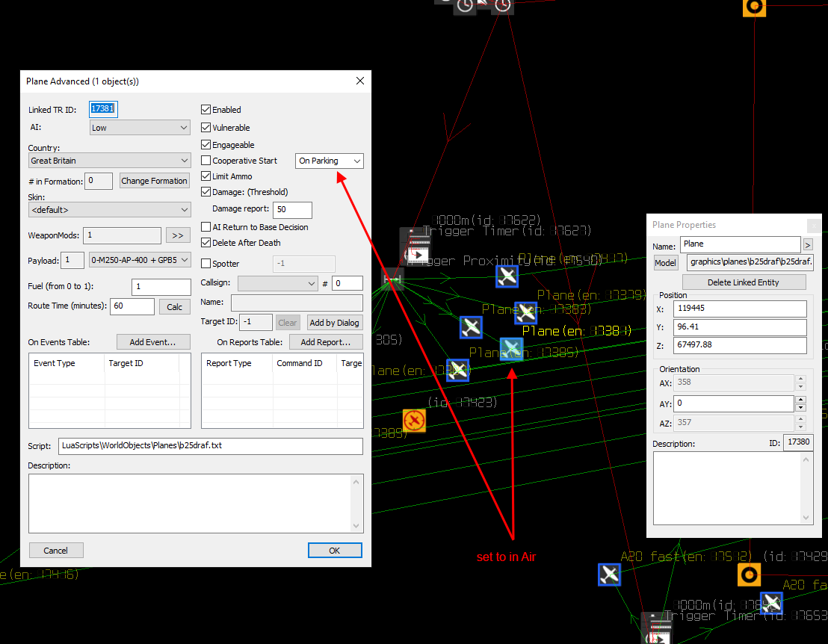Open the Country Great Britain dropdown
Image resolution: width=828 pixels, height=644 pixels.
click(109, 161)
